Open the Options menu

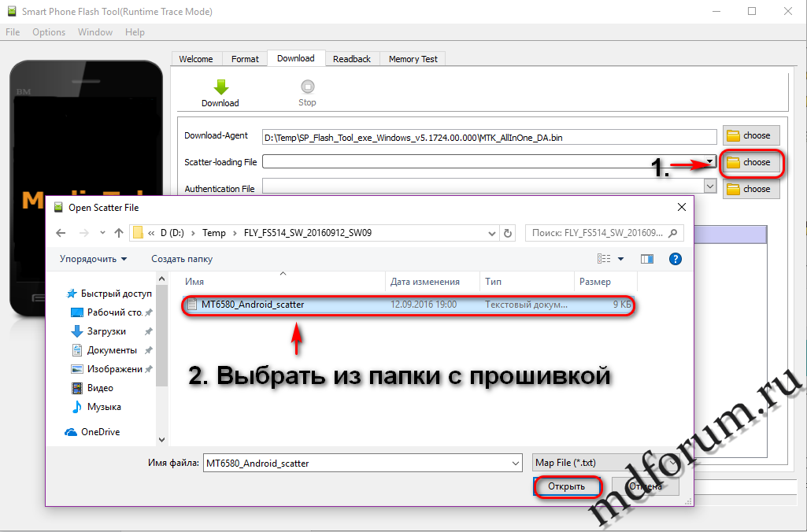49,32
